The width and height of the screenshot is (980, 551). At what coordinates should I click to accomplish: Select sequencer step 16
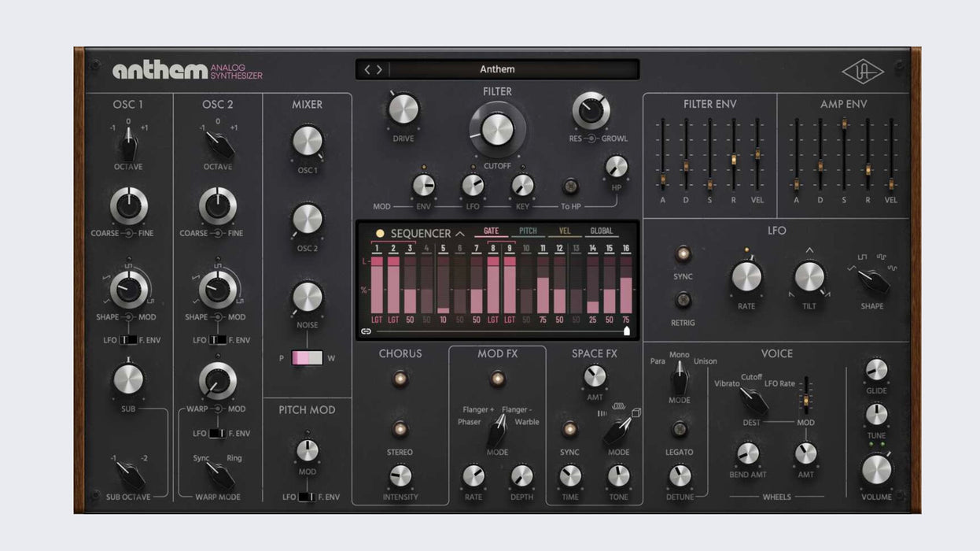[x=626, y=249]
